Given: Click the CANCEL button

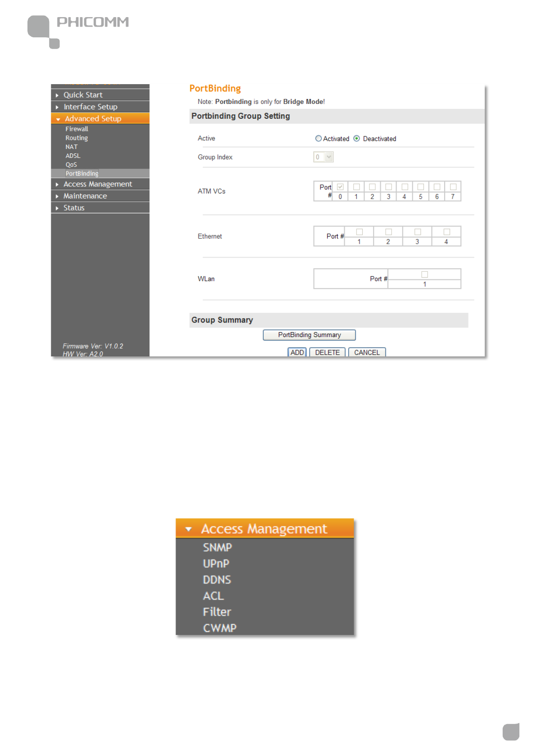Looking at the screenshot, I should (x=367, y=352).
